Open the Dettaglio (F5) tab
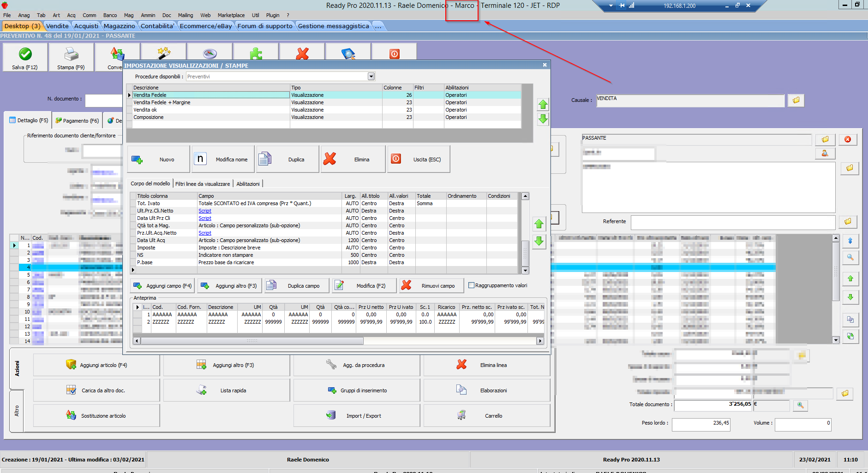Viewport: 868px width, 473px height. tap(29, 120)
